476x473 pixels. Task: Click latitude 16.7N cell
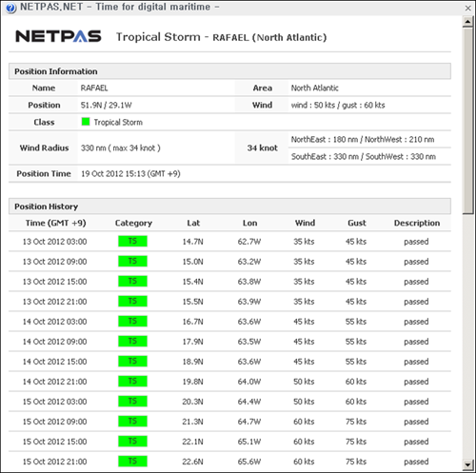[x=192, y=322]
